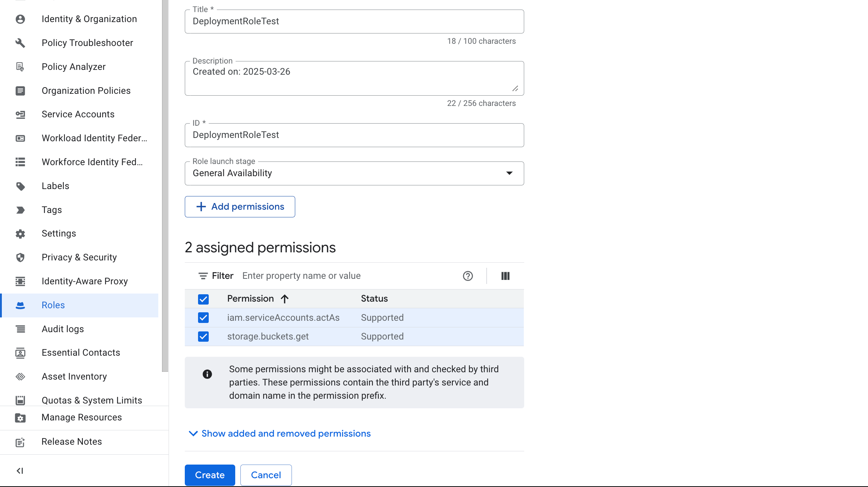Image resolution: width=868 pixels, height=487 pixels.
Task: Click the Labels tag icon in the sidebar
Action: pyautogui.click(x=20, y=186)
